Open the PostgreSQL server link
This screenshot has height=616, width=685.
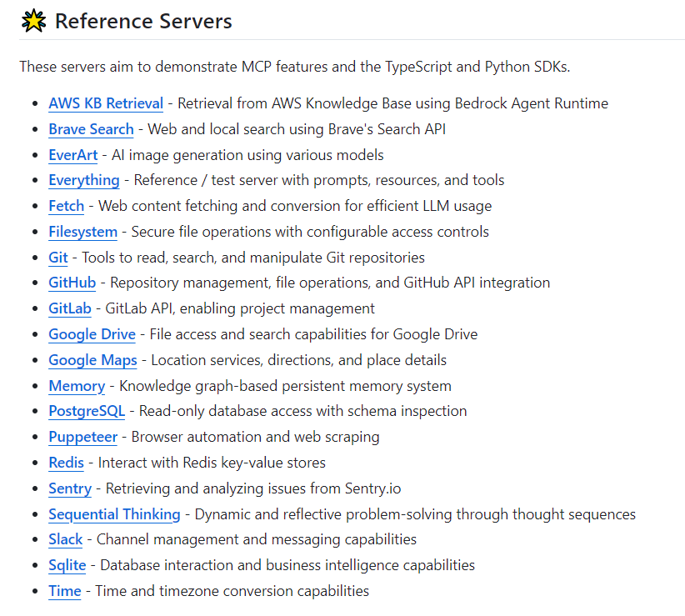coord(87,412)
